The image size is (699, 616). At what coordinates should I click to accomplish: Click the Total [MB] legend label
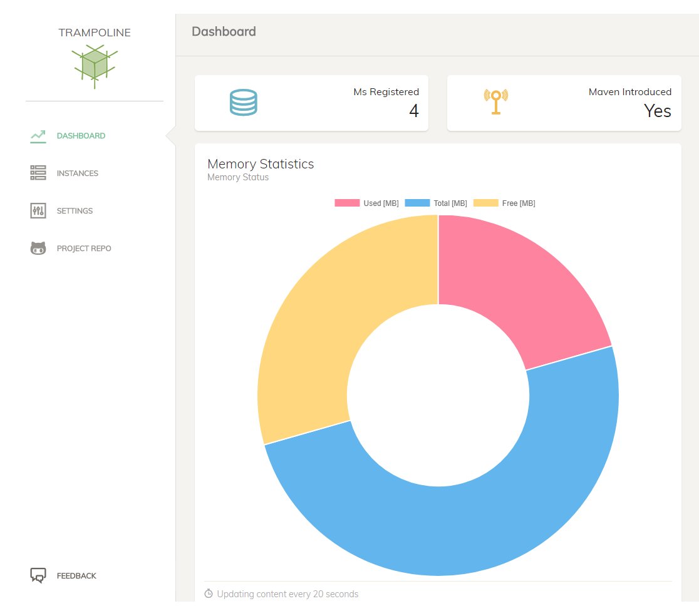450,203
